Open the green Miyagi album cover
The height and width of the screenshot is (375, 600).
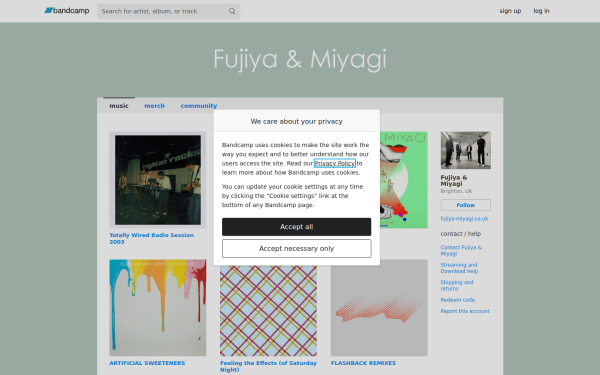click(404, 180)
